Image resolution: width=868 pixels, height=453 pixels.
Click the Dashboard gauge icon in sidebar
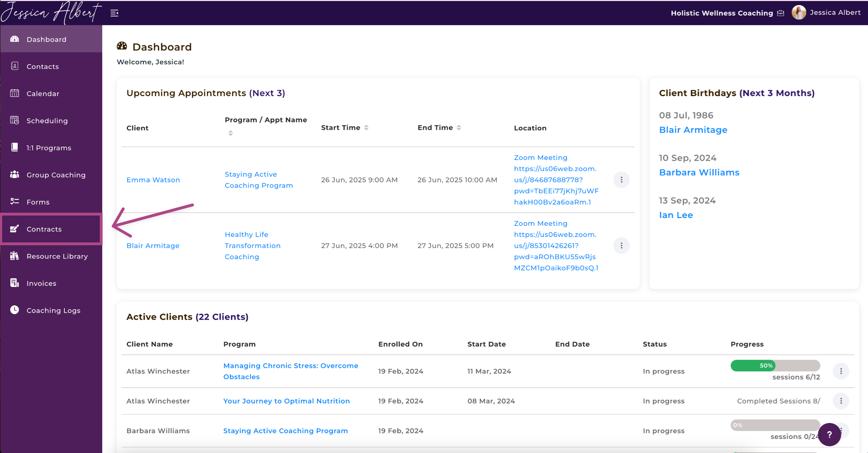point(15,39)
